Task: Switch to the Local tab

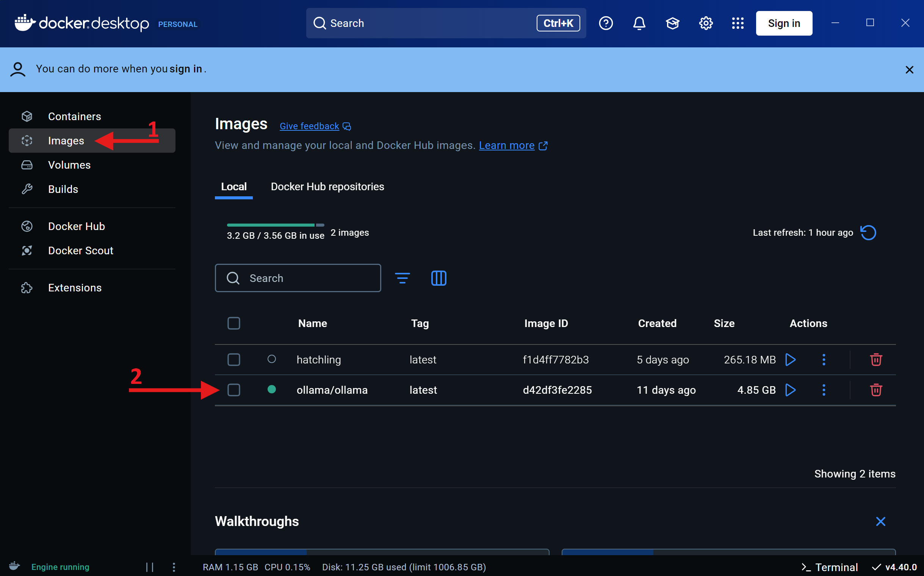Action: coord(233,187)
